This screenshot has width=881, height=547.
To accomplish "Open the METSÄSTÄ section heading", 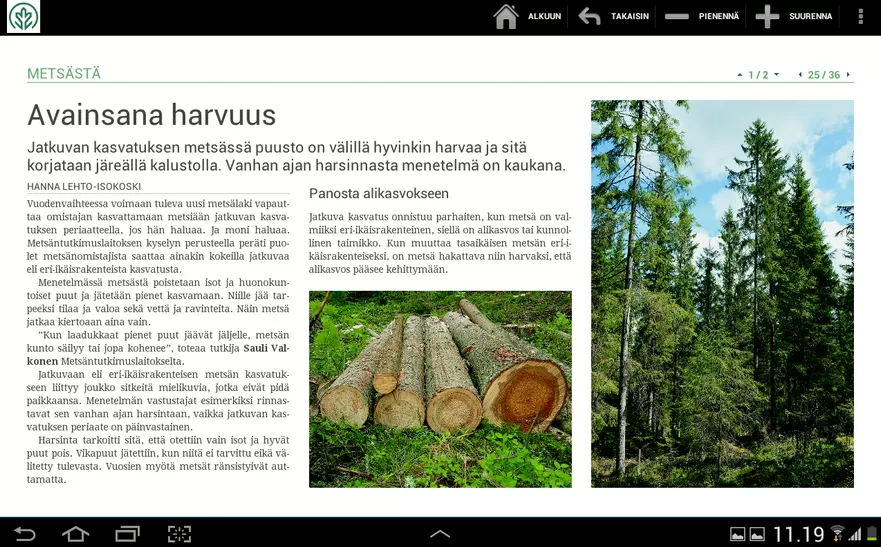I will pos(63,74).
